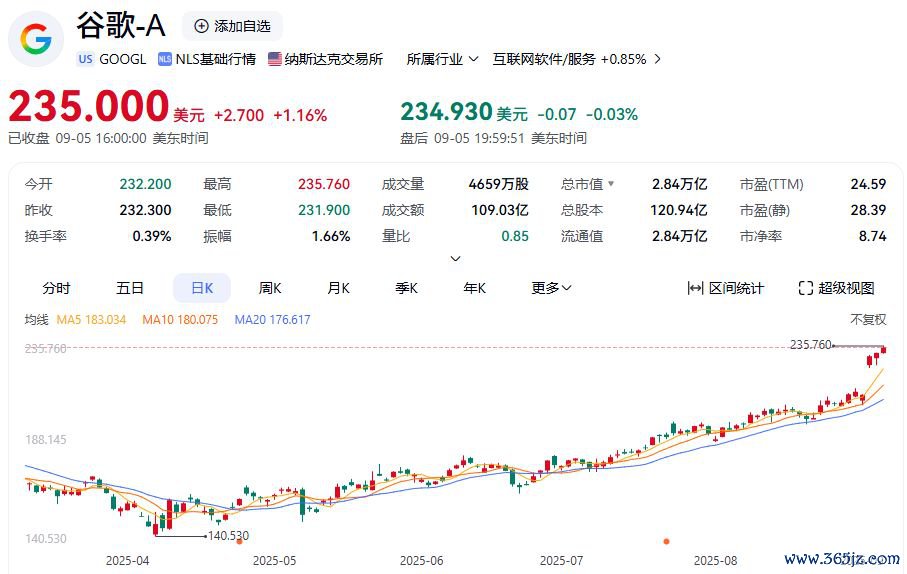The height and width of the screenshot is (574, 907).
Task: Click 换手率 value 0.39%
Action: (152, 236)
